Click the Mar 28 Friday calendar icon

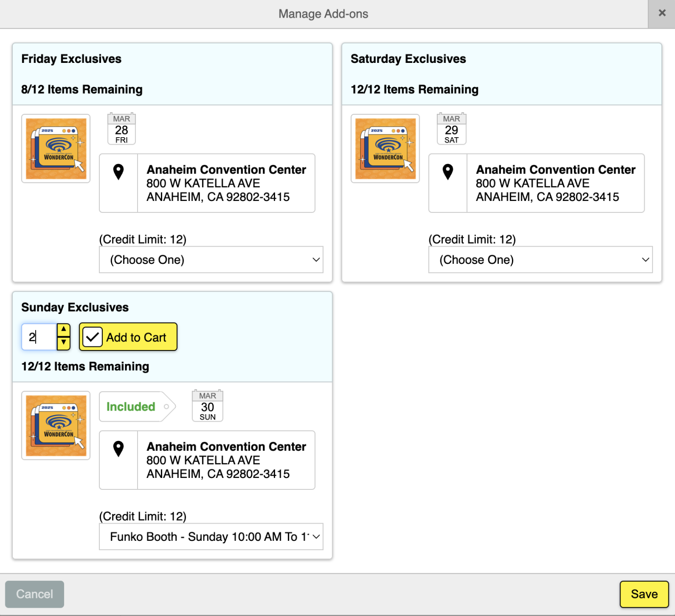point(121,129)
